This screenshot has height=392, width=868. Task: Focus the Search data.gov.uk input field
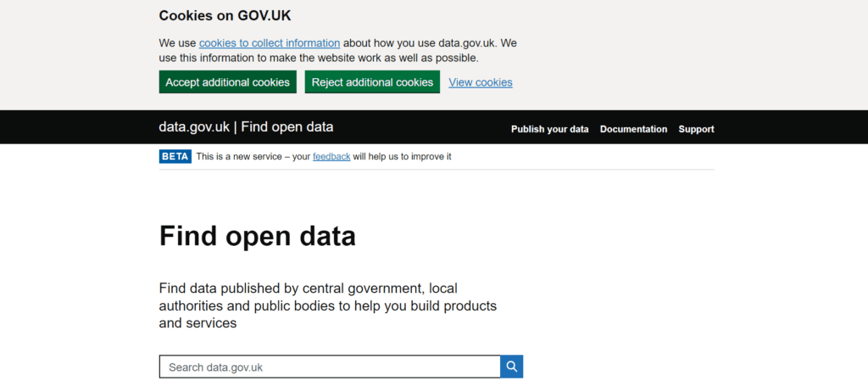click(x=330, y=367)
